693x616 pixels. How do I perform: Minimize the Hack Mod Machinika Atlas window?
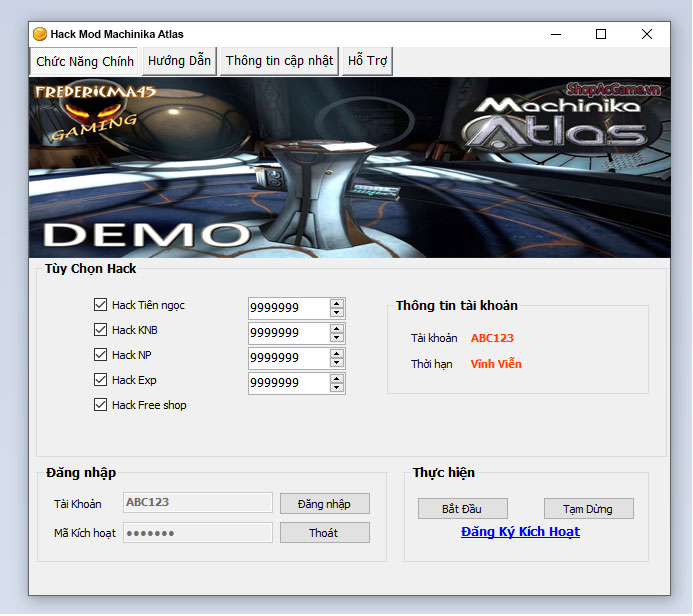(556, 34)
